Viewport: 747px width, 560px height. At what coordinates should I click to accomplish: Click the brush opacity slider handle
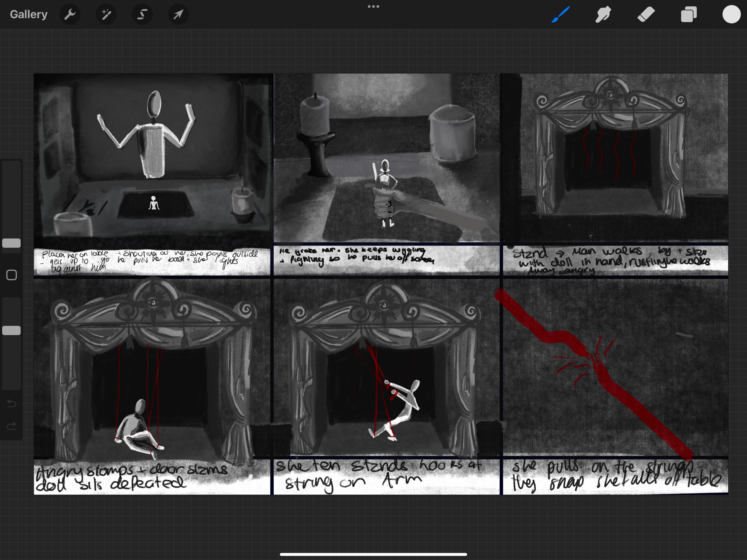point(11,330)
